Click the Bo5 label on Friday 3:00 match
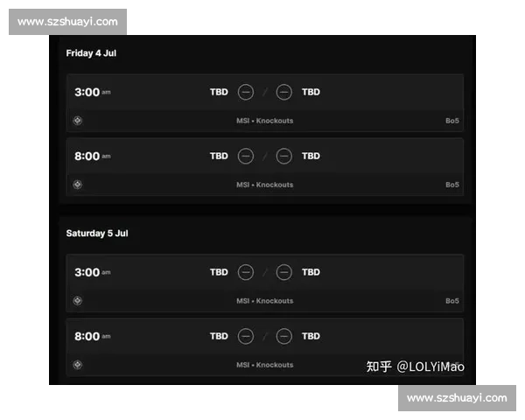 point(452,121)
